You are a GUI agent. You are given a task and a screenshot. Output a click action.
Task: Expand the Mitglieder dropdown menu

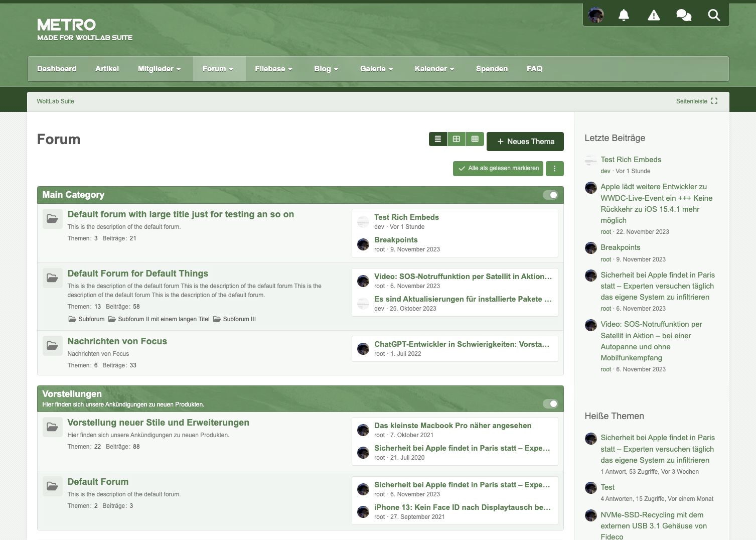pyautogui.click(x=159, y=69)
